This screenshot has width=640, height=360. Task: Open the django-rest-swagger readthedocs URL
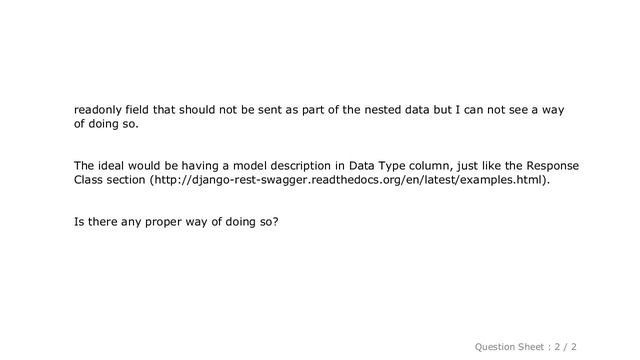[x=349, y=180]
